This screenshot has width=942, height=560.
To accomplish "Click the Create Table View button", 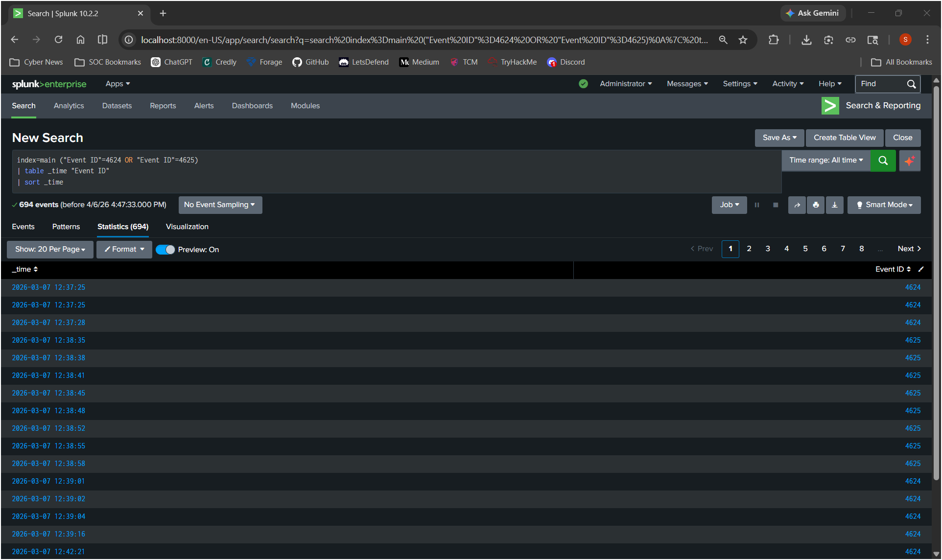I will click(845, 138).
